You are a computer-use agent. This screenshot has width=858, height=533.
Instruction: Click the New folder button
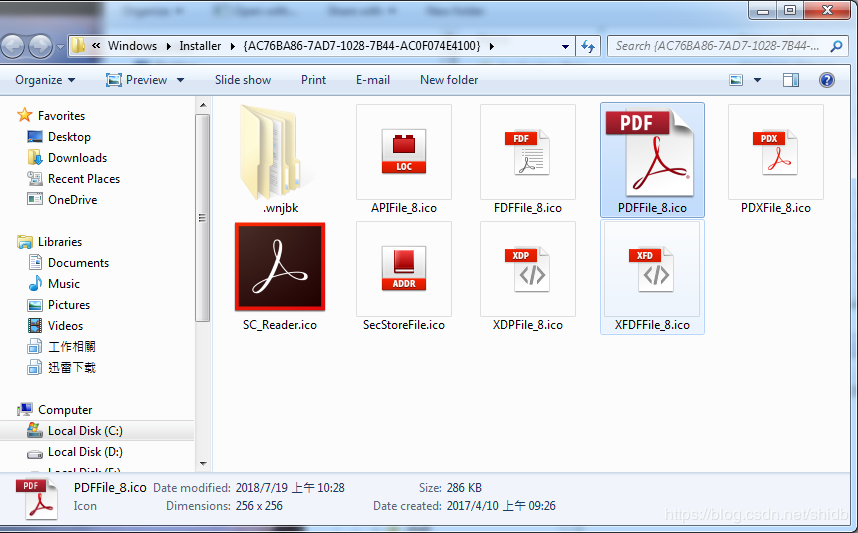[x=449, y=80]
